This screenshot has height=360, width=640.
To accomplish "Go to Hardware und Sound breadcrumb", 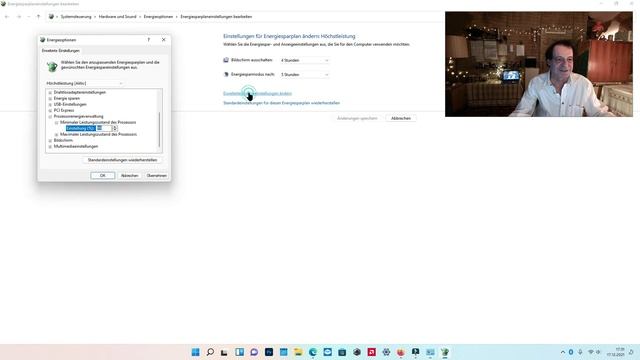I will pos(118,17).
